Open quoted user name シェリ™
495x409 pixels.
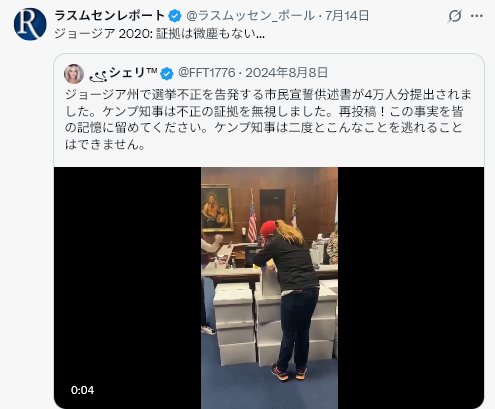(x=123, y=73)
